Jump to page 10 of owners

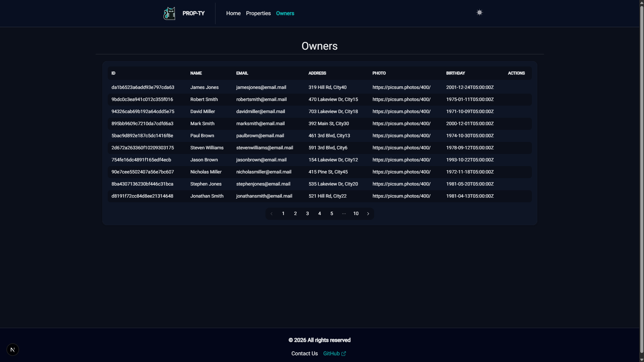[356, 214]
